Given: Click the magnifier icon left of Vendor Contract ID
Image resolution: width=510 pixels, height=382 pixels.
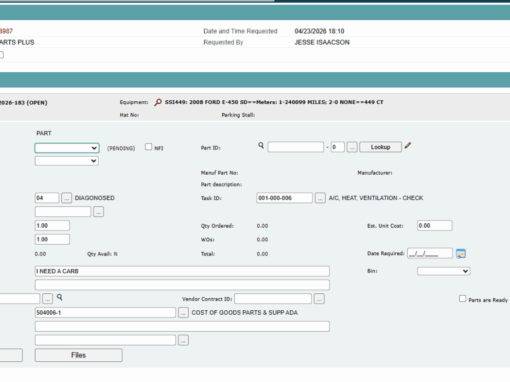Looking at the screenshot, I should pyautogui.click(x=59, y=297).
